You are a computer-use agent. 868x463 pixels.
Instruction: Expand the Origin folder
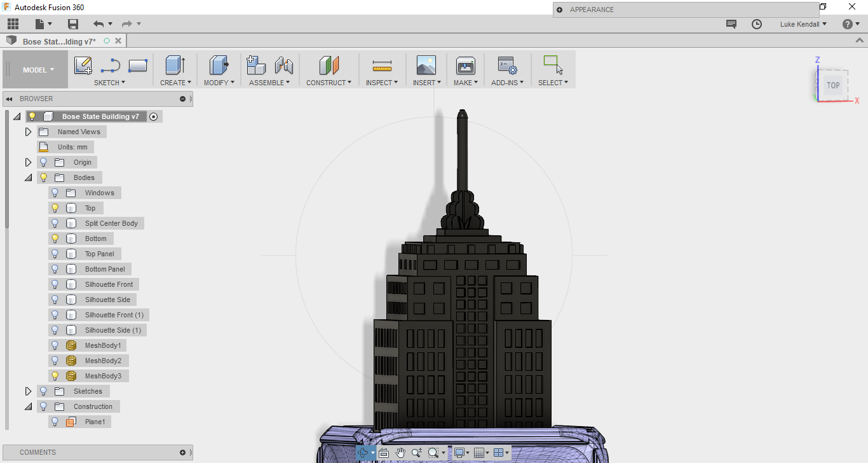pos(28,162)
